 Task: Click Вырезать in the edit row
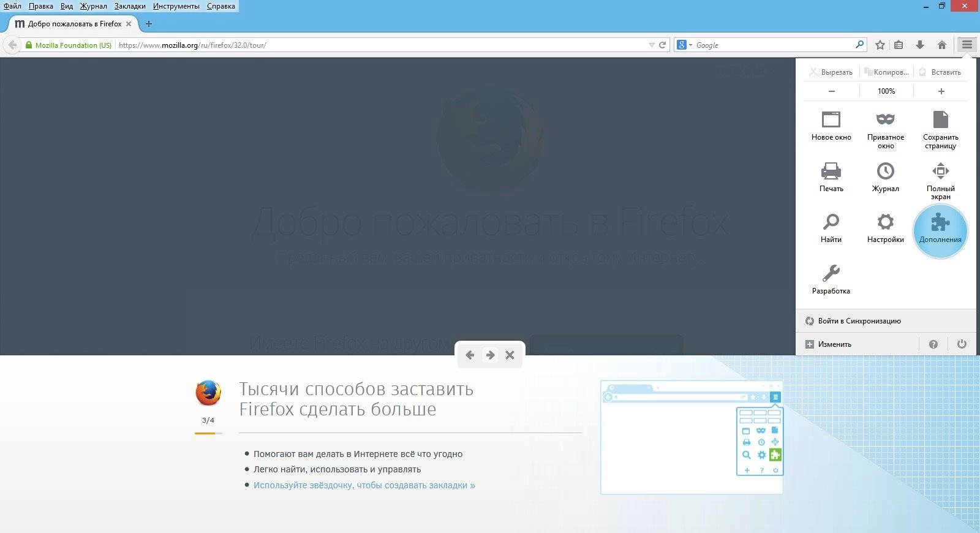pos(831,72)
